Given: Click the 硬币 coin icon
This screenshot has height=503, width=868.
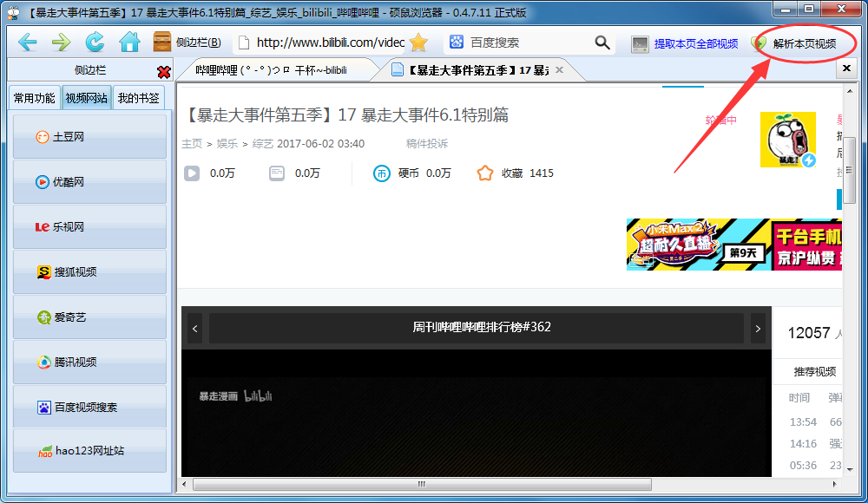Looking at the screenshot, I should pyautogui.click(x=381, y=173).
